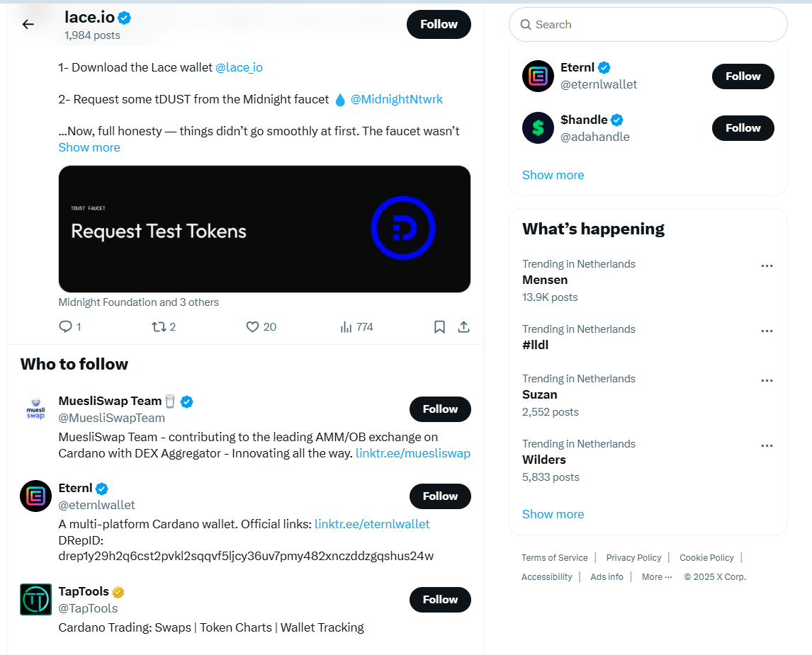This screenshot has height=655, width=812.
Task: View post analytics bar chart icon
Action: tap(346, 326)
